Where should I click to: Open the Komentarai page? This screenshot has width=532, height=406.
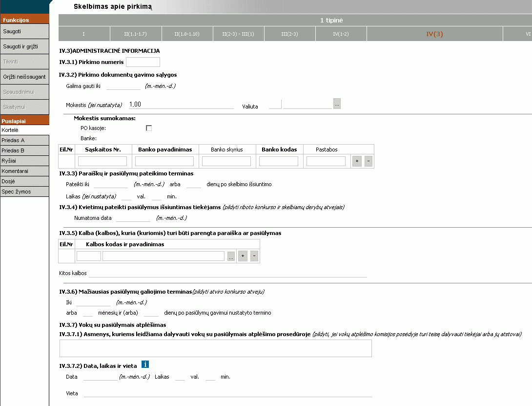point(24,171)
